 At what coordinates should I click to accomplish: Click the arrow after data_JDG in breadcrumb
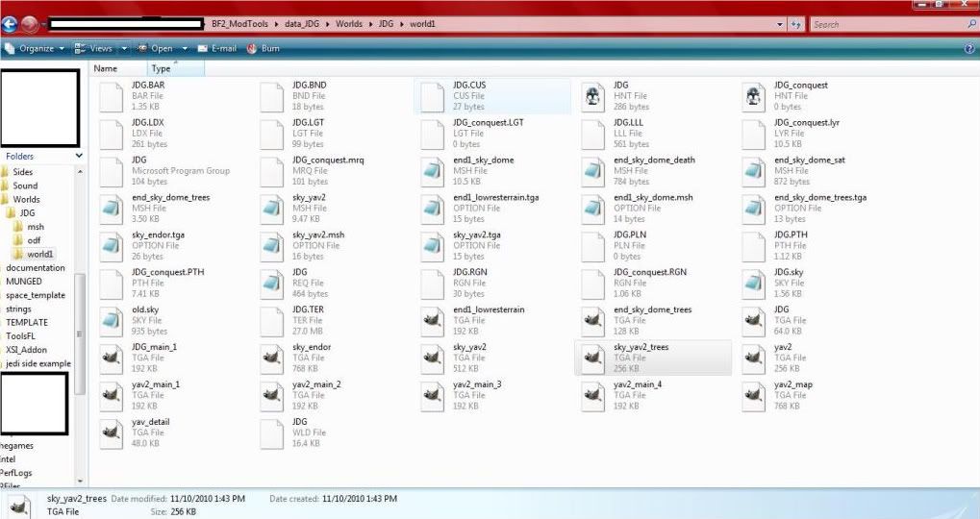click(x=327, y=24)
